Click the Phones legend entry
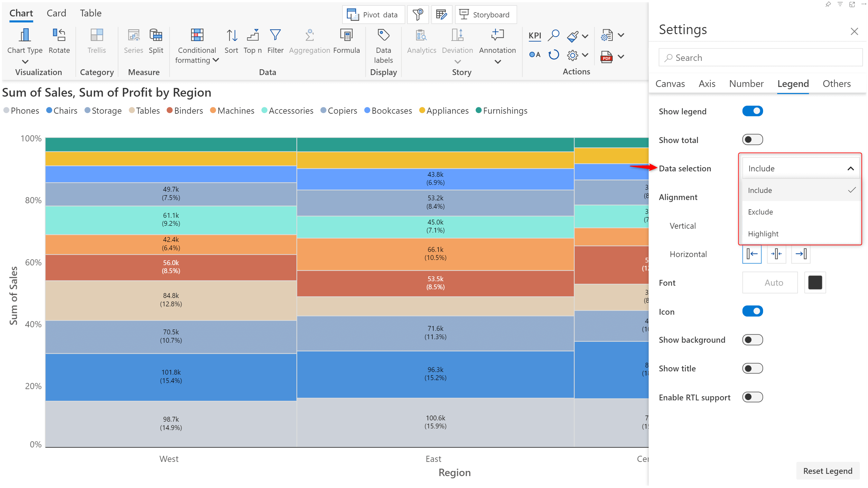Screen dimensions: 868x488 click(x=21, y=110)
